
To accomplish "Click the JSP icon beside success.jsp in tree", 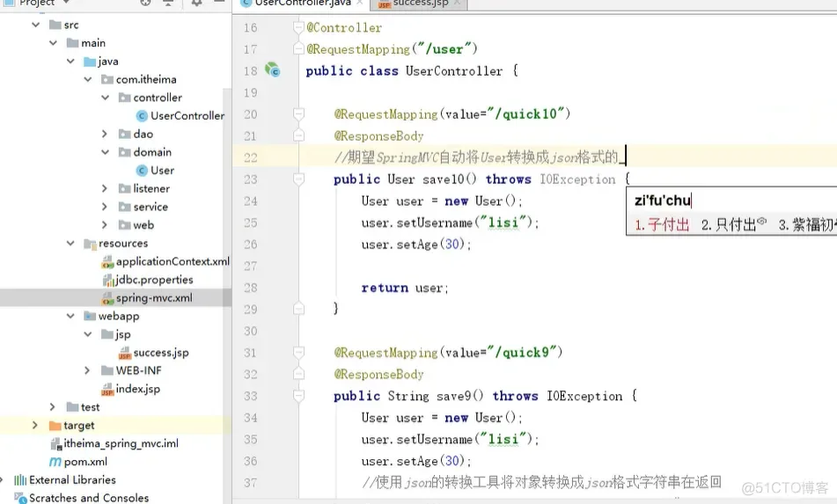I will [x=125, y=353].
